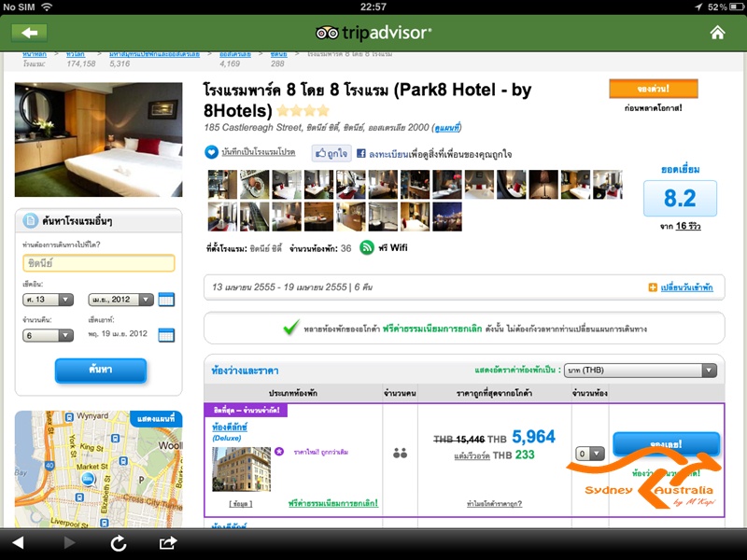This screenshot has width=747, height=560.
Task: Click the ถูกใจ like button
Action: click(331, 153)
